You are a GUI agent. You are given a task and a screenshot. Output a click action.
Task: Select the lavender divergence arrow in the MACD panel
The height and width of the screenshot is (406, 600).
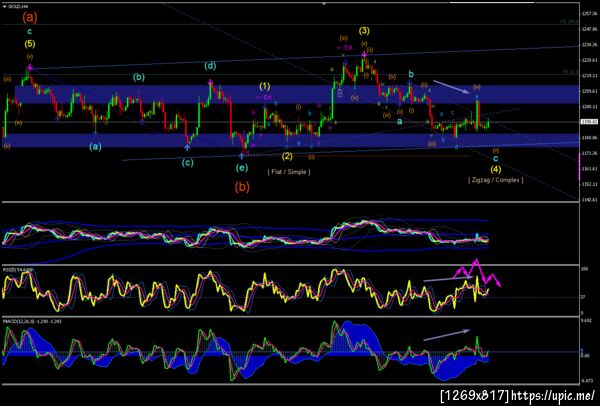pos(447,335)
